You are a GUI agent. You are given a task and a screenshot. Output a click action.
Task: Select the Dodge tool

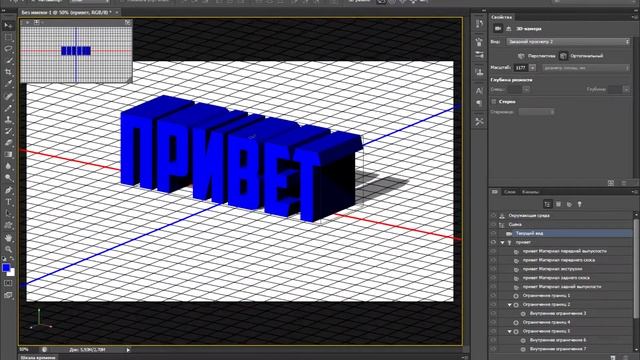click(8, 178)
